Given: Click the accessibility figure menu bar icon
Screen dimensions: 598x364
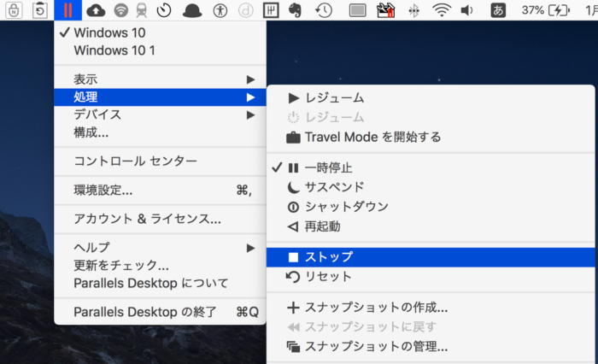Looking at the screenshot, I should coord(220,10).
